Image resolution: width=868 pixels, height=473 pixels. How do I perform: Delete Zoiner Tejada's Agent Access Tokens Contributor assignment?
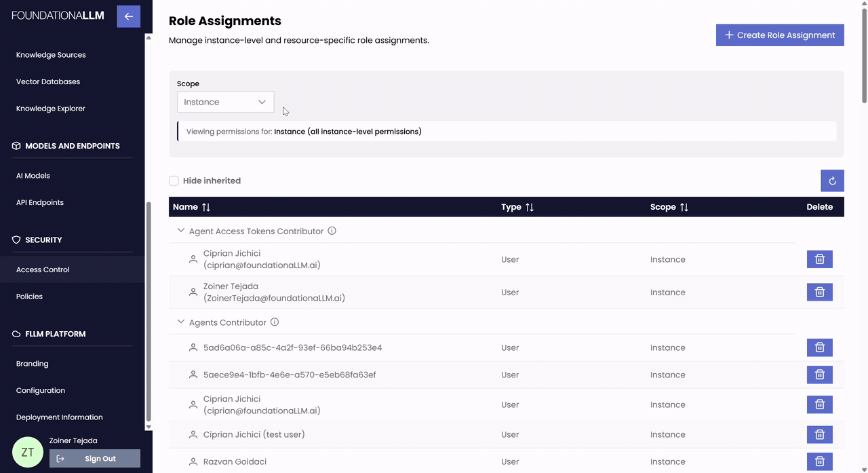819,292
